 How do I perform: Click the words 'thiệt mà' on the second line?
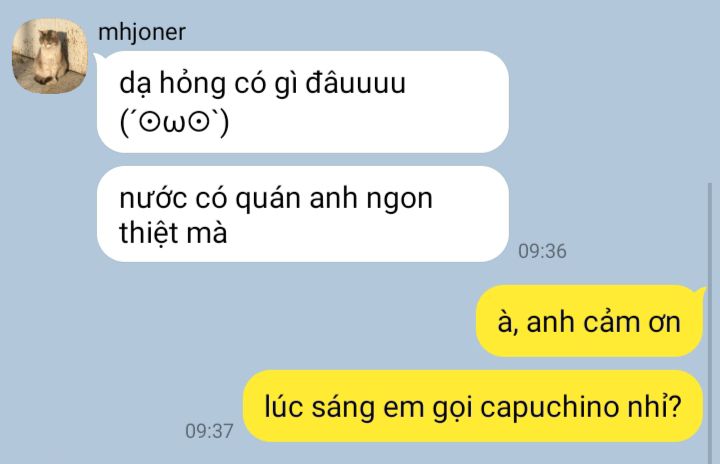173,233
